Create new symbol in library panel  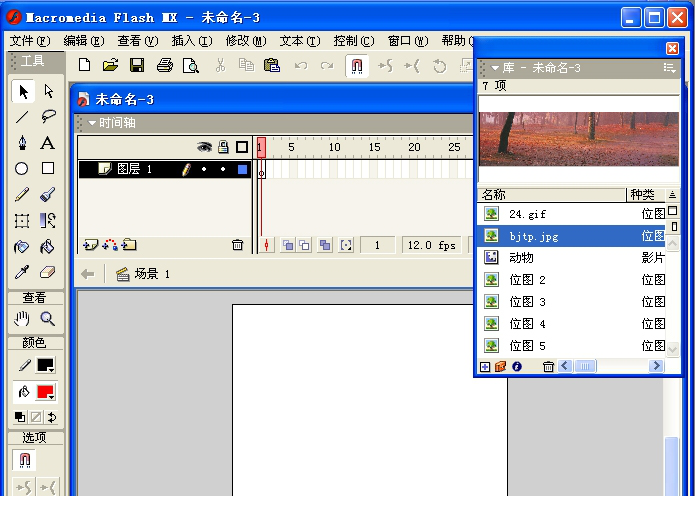(x=485, y=367)
